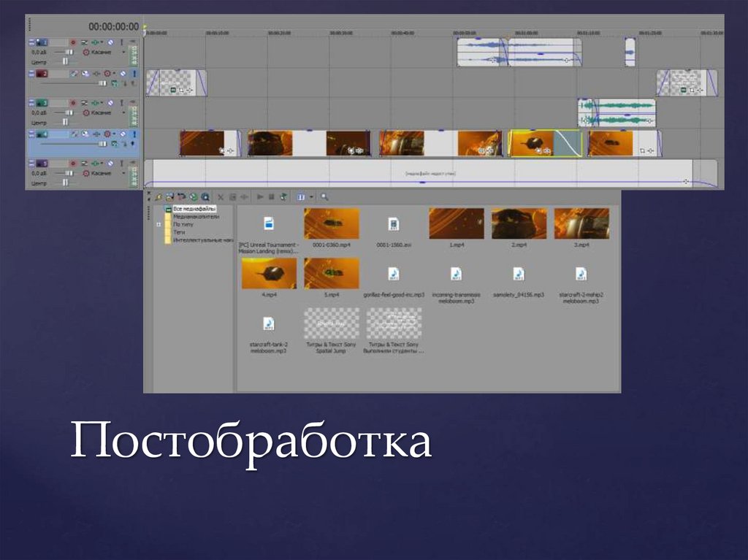Image resolution: width=748 pixels, height=560 pixels.
Task: Start preview with the media toolbar play button
Action: tap(260, 197)
